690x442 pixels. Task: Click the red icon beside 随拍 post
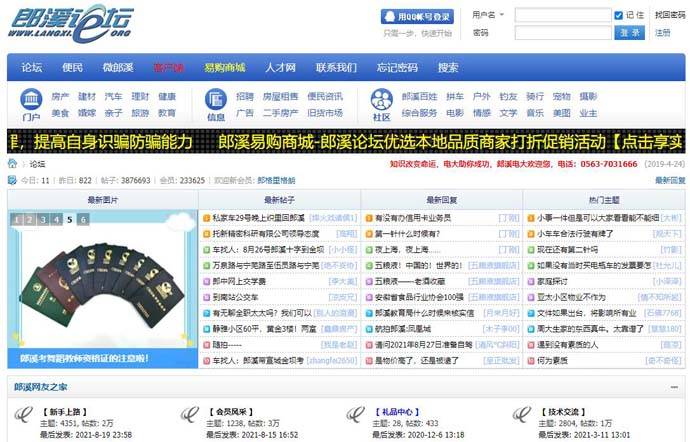click(x=206, y=345)
